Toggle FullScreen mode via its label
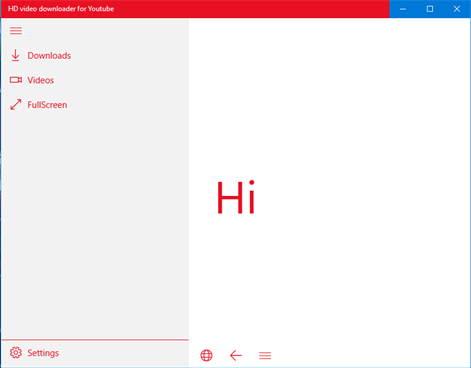The image size is (471, 368). [47, 105]
